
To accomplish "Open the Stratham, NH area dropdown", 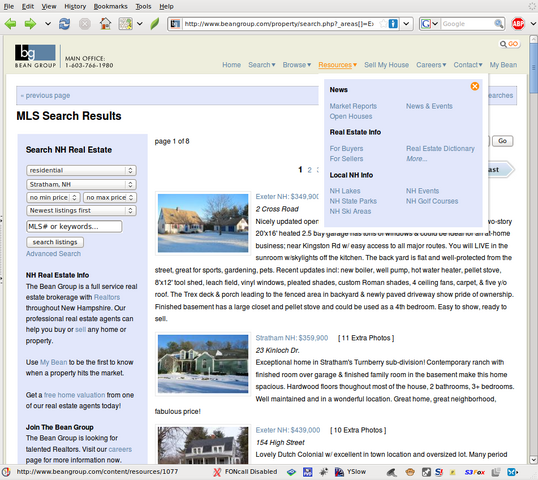I will tap(81, 184).
